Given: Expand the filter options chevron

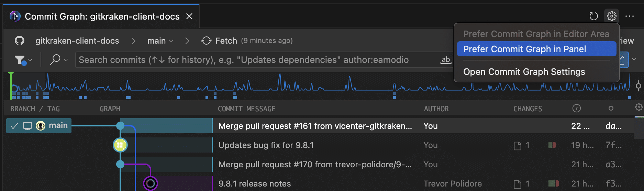Looking at the screenshot, I should pyautogui.click(x=30, y=60).
